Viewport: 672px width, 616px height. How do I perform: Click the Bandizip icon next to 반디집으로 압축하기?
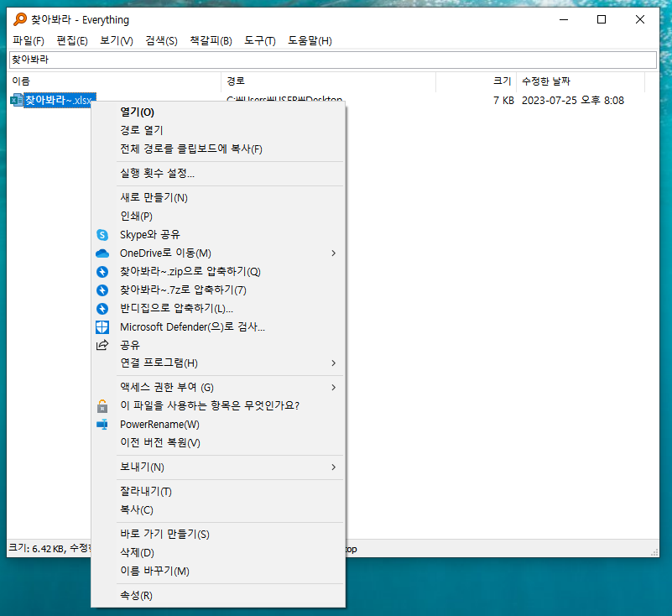[x=102, y=309]
